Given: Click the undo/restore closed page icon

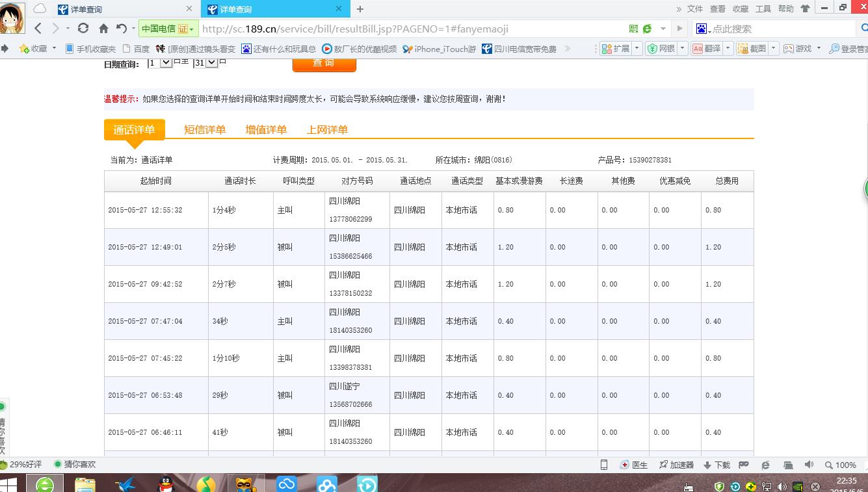Looking at the screenshot, I should 122,29.
